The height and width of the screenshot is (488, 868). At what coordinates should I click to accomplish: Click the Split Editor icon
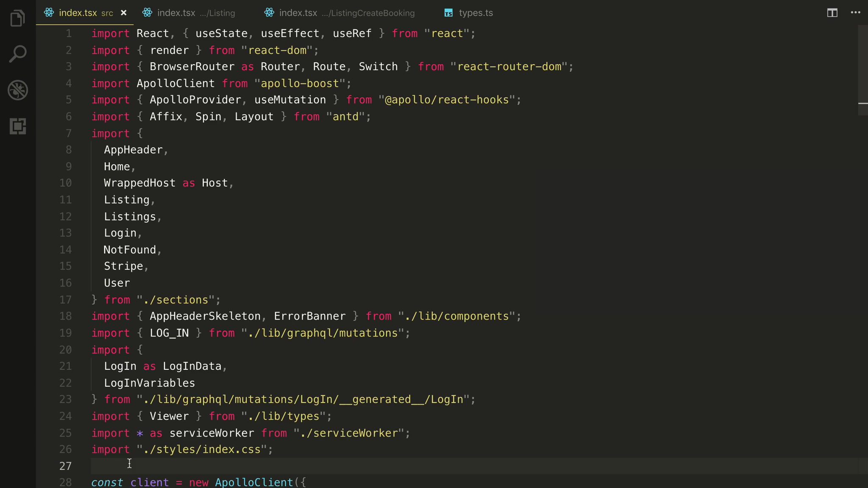pos(832,13)
